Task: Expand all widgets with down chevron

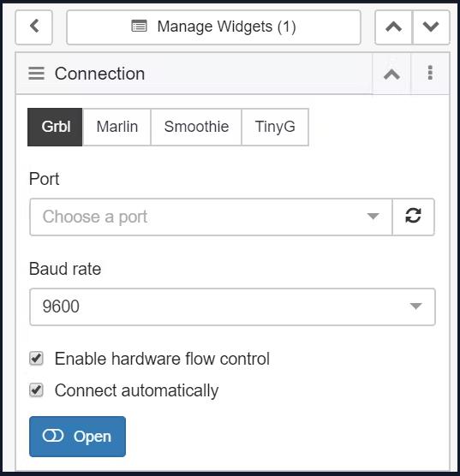Action: click(431, 27)
